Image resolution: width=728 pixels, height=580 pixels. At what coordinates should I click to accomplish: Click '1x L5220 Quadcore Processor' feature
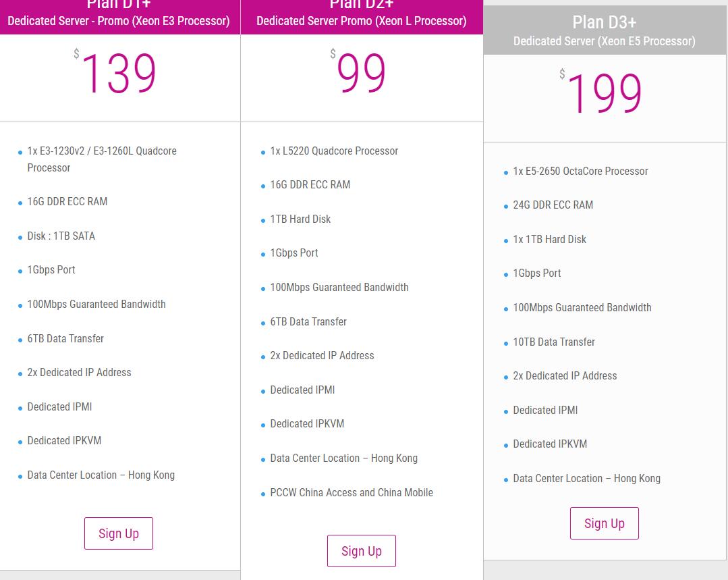tap(334, 151)
